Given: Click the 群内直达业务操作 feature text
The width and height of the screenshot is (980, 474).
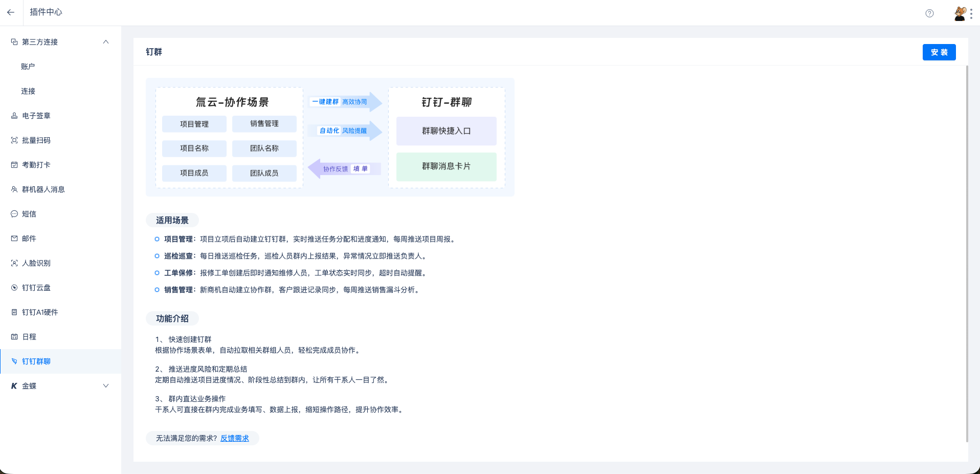Looking at the screenshot, I should [197, 399].
